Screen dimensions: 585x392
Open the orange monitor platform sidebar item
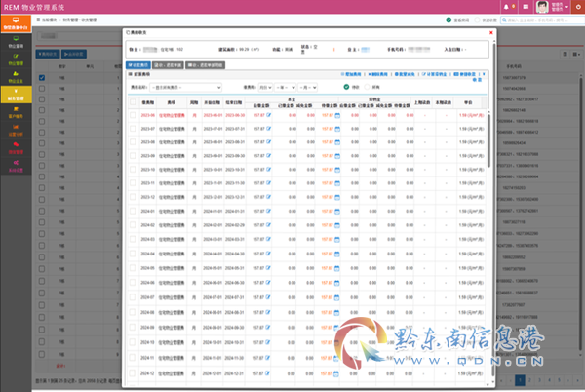point(16,23)
